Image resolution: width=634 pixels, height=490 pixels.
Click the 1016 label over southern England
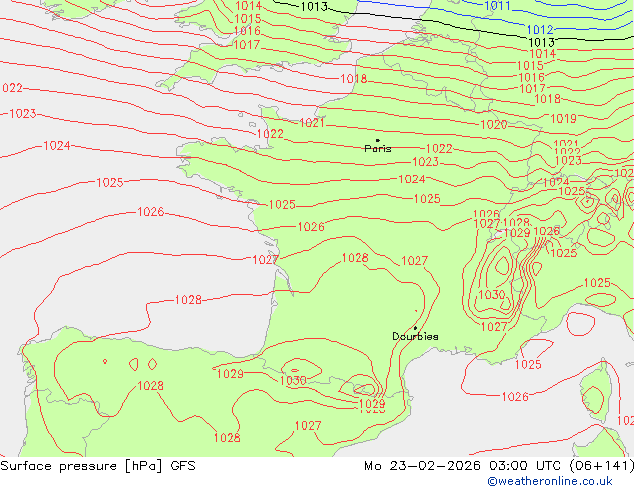click(247, 31)
